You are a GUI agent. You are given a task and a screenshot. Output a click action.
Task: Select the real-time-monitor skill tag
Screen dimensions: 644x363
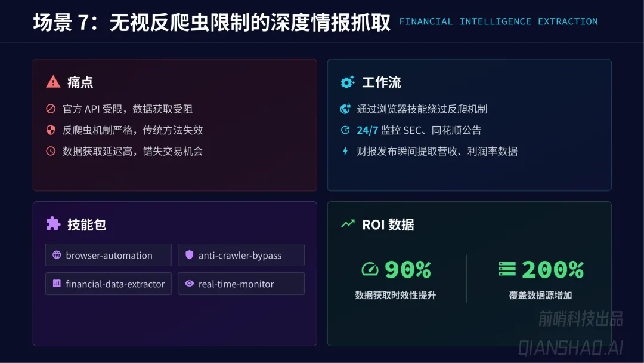pos(241,284)
